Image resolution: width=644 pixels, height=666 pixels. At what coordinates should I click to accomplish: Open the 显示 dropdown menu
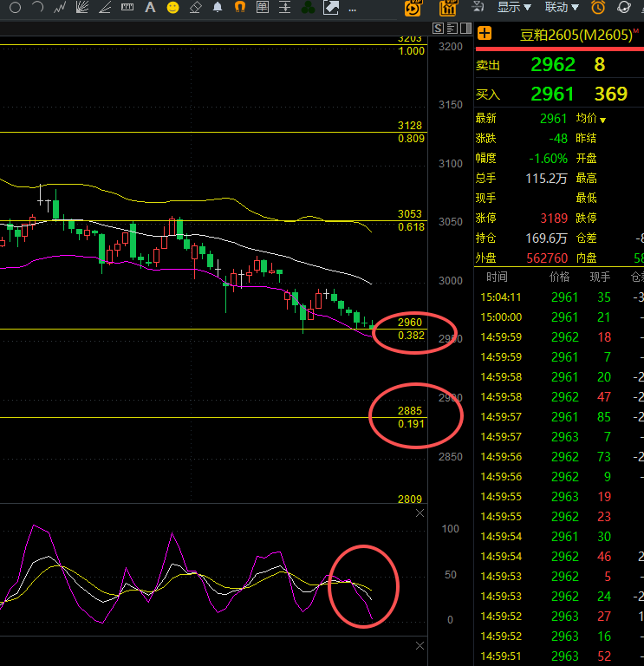pos(514,7)
